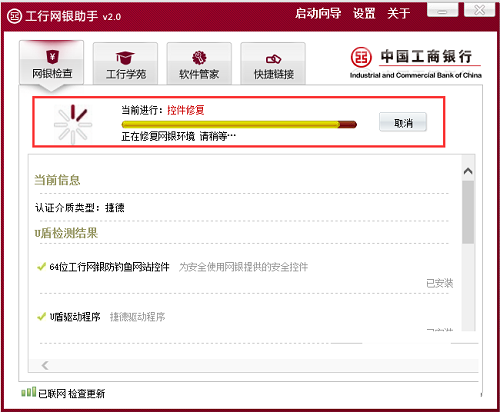Click the yellow repair progress bar

[239, 125]
